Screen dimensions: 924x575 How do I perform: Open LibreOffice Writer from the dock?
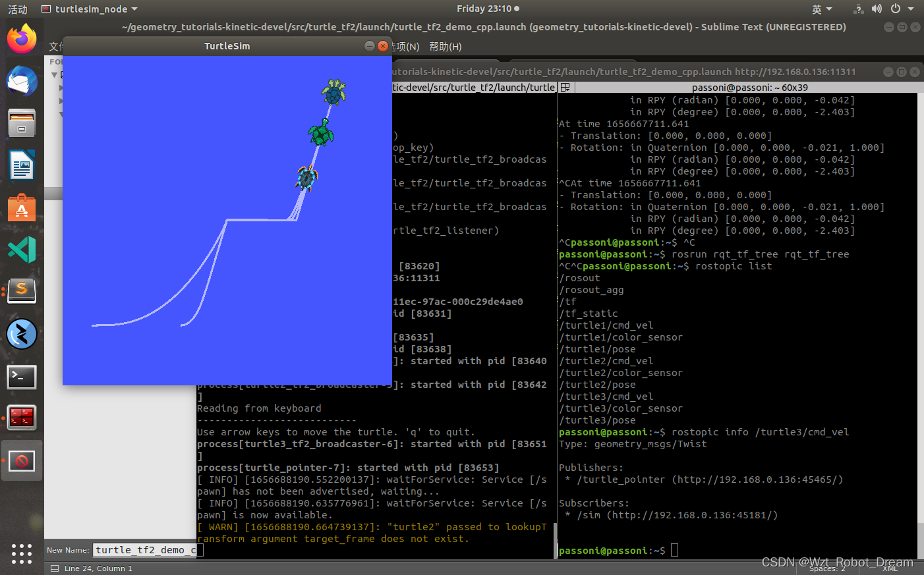[22, 165]
